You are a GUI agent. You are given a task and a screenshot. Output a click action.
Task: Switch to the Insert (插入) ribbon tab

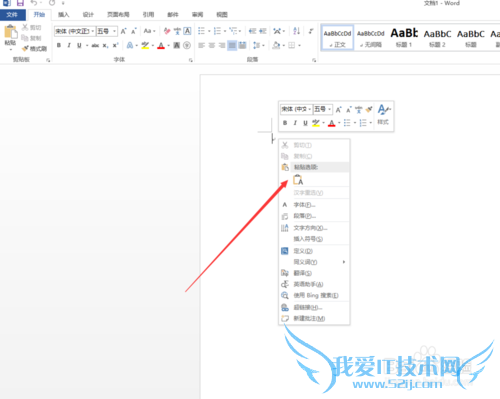coord(63,15)
